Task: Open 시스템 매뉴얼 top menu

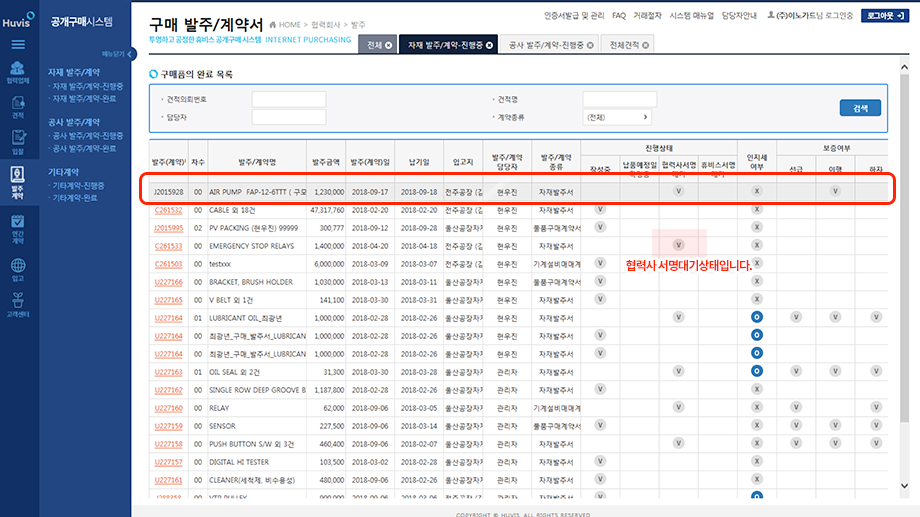Action: pyautogui.click(x=692, y=16)
